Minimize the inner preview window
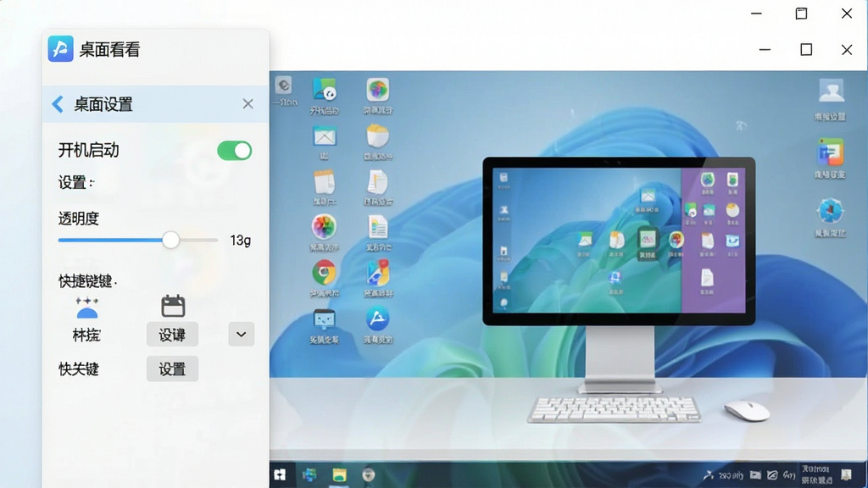 [765, 50]
